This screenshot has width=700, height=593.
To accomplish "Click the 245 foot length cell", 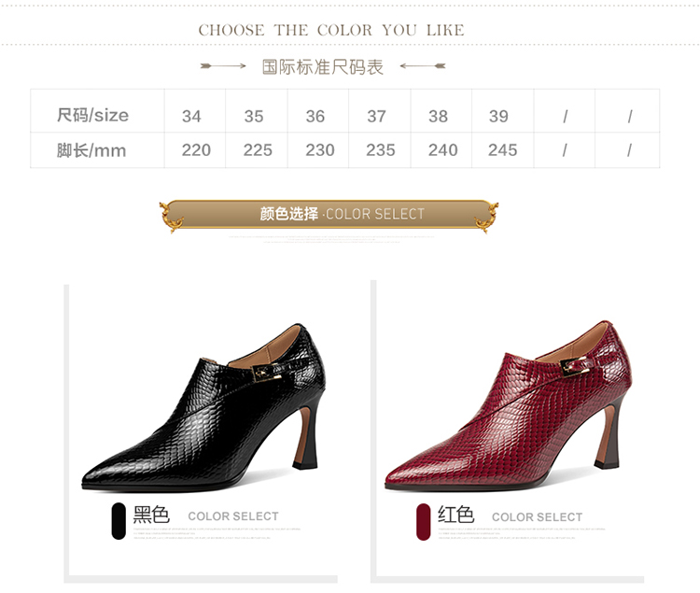I will pos(503,150).
